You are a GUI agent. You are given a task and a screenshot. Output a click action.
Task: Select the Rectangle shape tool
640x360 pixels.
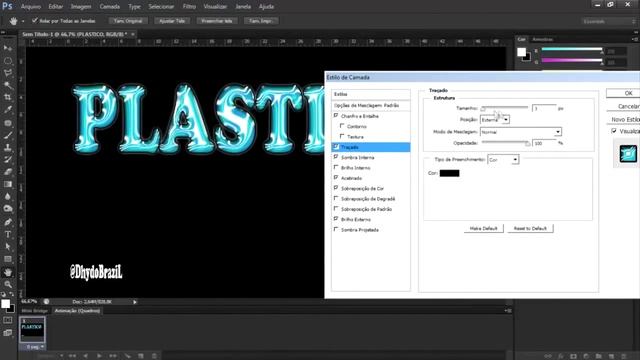point(8,259)
